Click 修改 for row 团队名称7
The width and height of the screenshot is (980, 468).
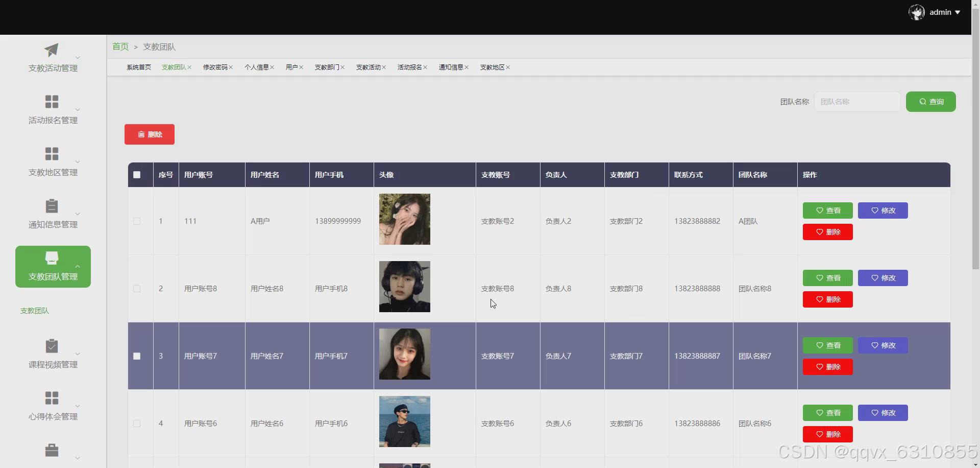coord(883,345)
